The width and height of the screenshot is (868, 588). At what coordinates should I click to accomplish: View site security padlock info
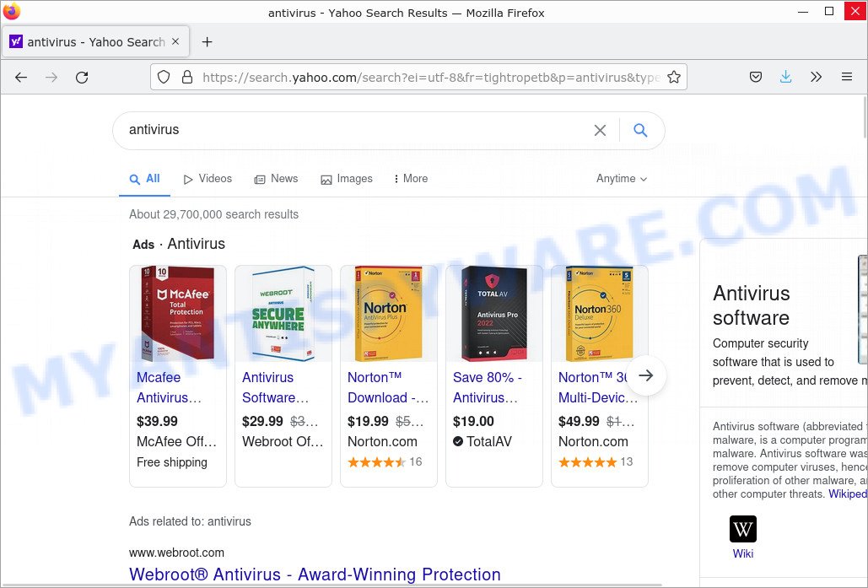tap(187, 77)
